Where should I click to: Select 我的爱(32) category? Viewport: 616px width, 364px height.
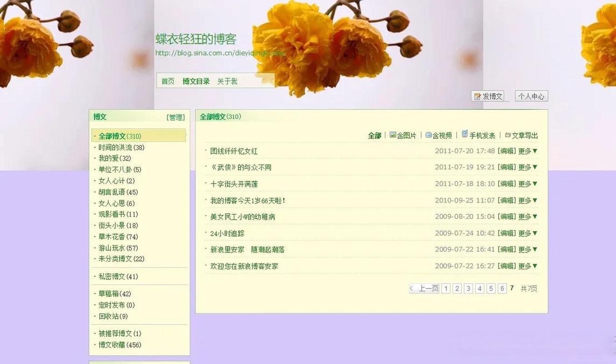click(x=115, y=158)
